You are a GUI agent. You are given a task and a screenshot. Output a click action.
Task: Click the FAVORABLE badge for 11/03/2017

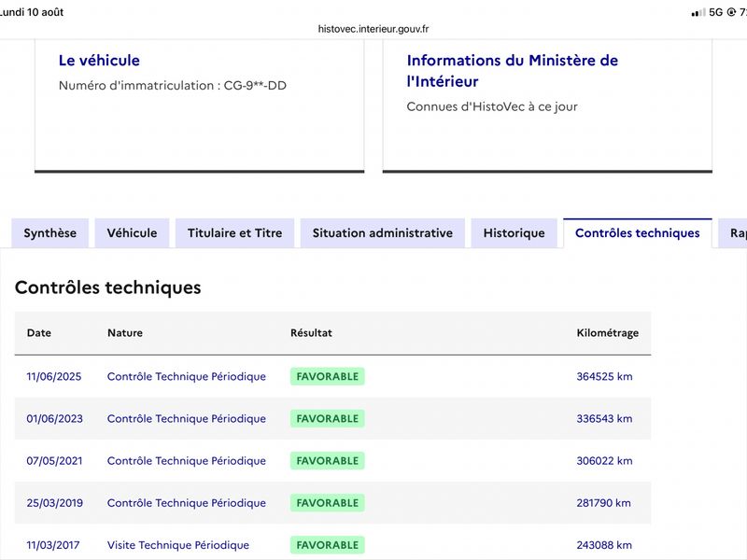coord(328,545)
